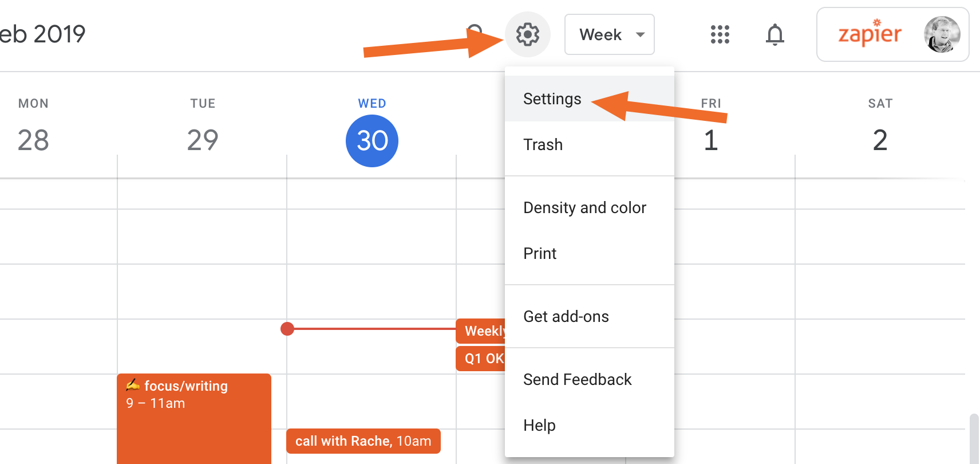Click the Tuesday 29 date header

click(x=203, y=140)
